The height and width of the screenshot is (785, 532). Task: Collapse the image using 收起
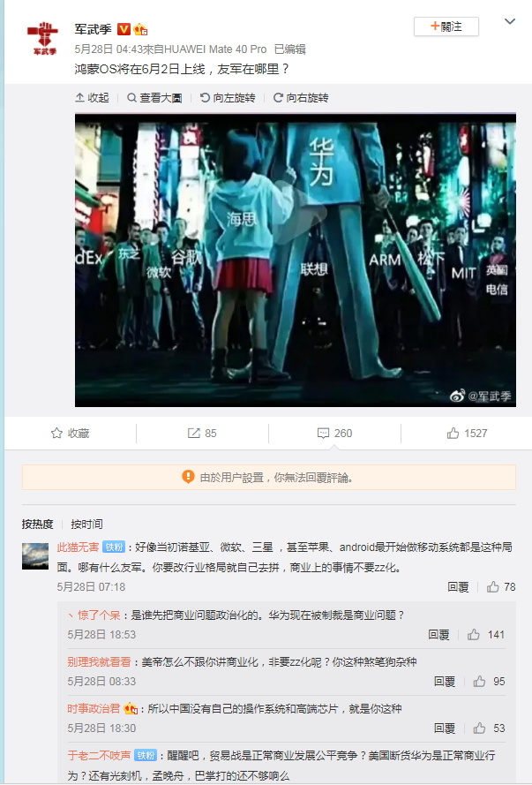(x=92, y=98)
